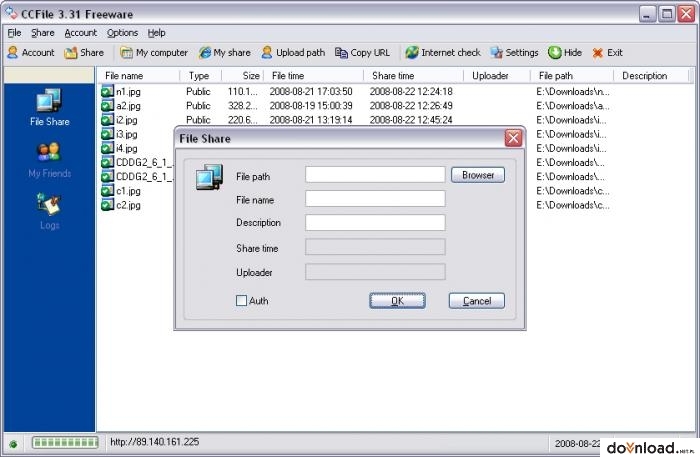Click the disabled Uploader field
The image size is (700, 457).
pyautogui.click(x=375, y=272)
